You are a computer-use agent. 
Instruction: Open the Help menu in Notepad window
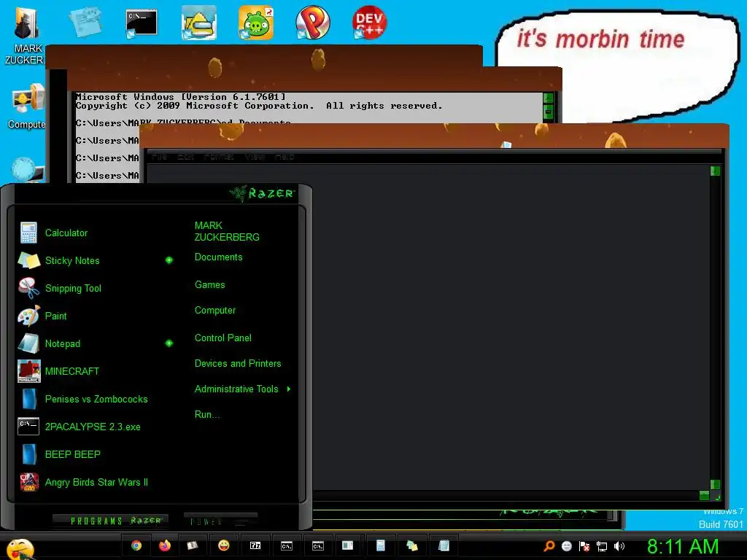tap(285, 156)
